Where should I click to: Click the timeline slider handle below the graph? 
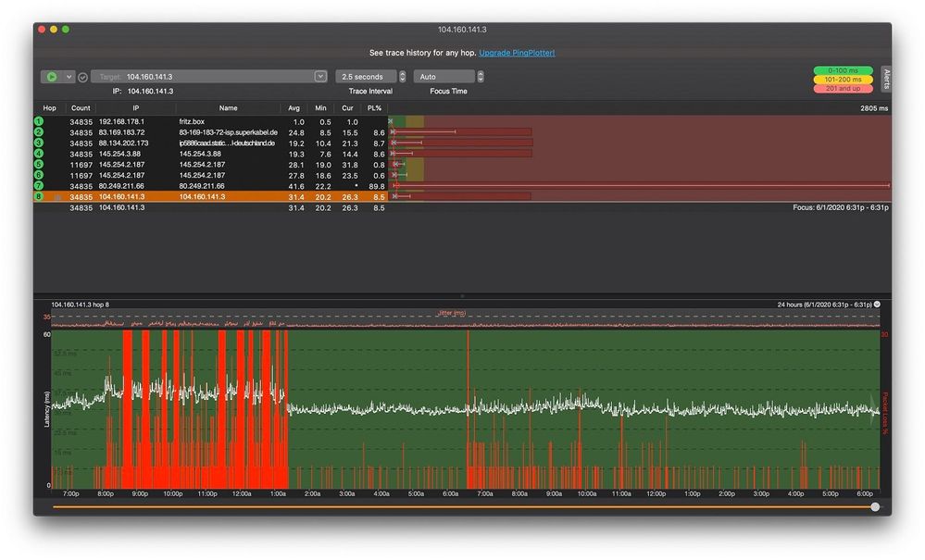pos(875,506)
